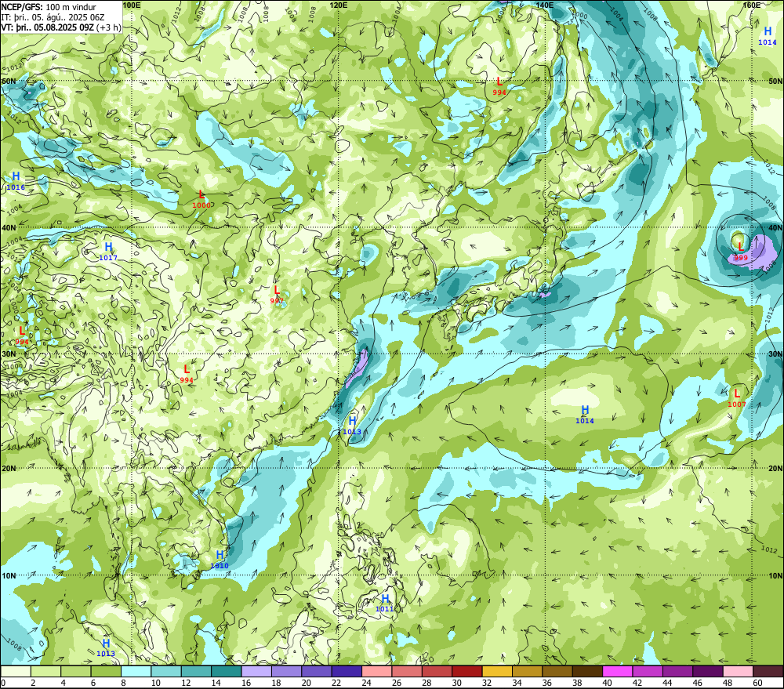Select the deep indigo 22–24 legend swatch
The image size is (784, 689).
pos(347,672)
